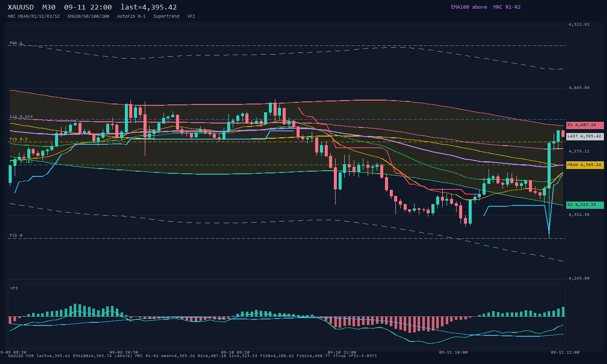Select the EMA20/50/100/200 indicator label
Screen dimensions: 607x364
[x=88, y=16]
